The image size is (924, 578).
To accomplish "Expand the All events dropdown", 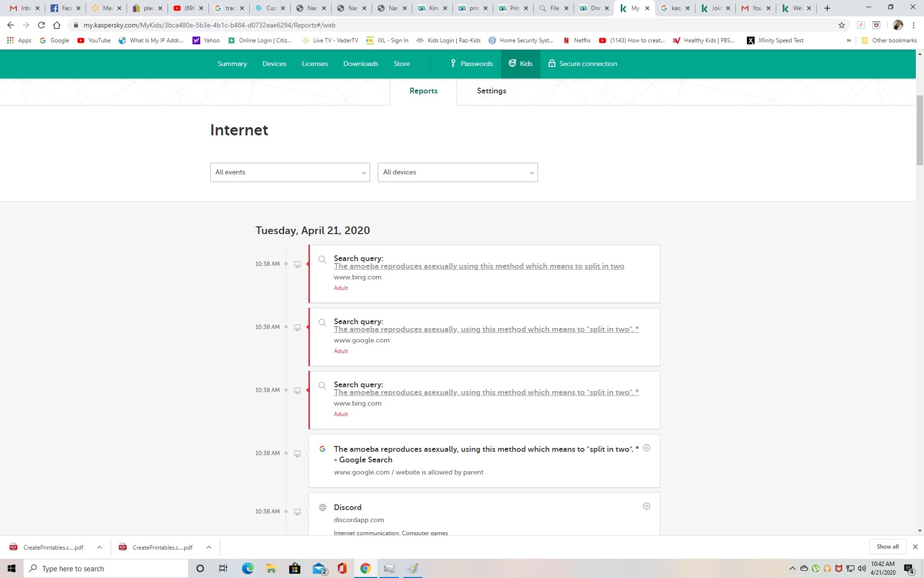I will click(x=290, y=172).
